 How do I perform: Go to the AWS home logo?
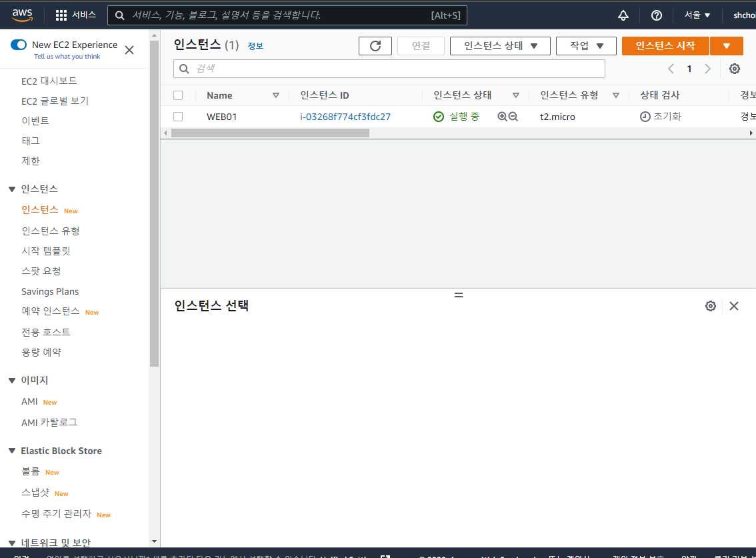[22, 15]
